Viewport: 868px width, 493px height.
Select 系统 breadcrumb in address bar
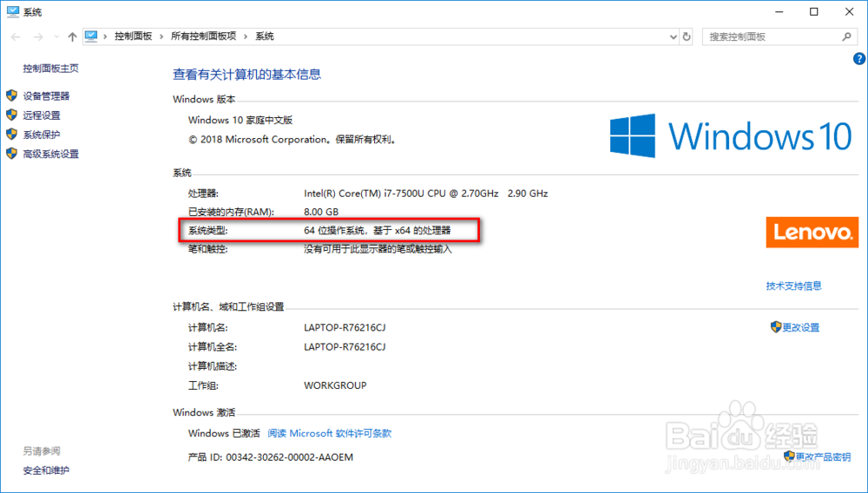click(265, 36)
